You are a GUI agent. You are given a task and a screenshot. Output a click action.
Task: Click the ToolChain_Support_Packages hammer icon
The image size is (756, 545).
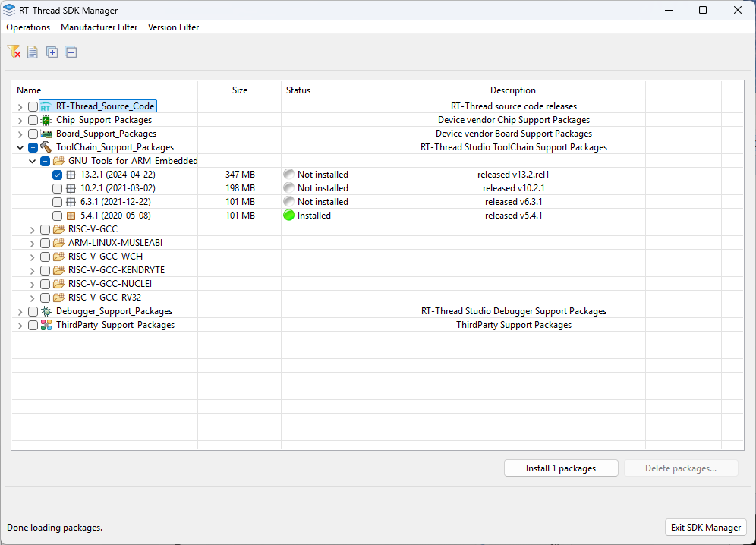(46, 147)
